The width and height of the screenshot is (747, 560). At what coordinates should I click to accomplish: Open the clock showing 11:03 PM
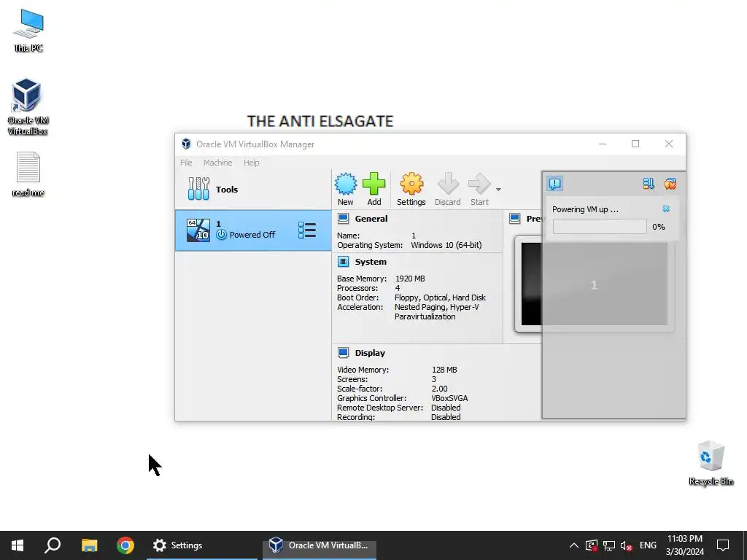684,545
